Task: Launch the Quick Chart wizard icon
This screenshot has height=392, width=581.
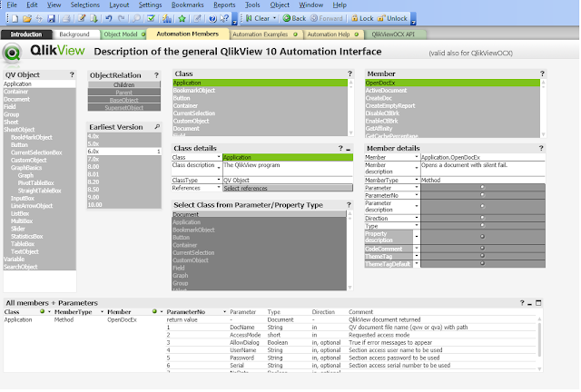Action: pos(167,18)
